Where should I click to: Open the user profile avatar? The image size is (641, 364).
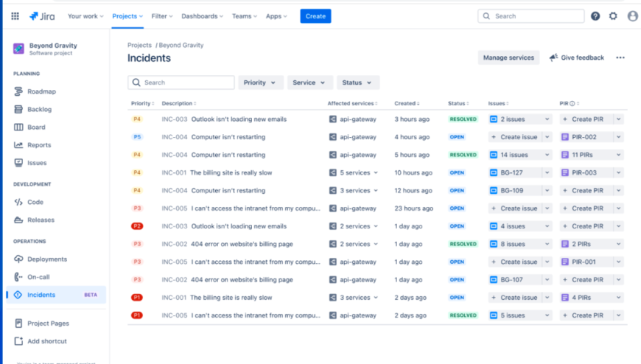pyautogui.click(x=632, y=16)
